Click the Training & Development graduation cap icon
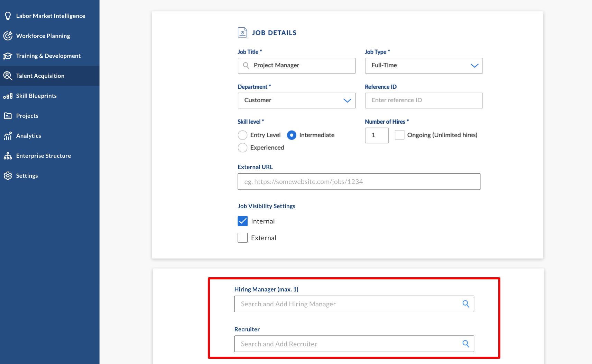Viewport: 592px width, 364px height. (8, 56)
